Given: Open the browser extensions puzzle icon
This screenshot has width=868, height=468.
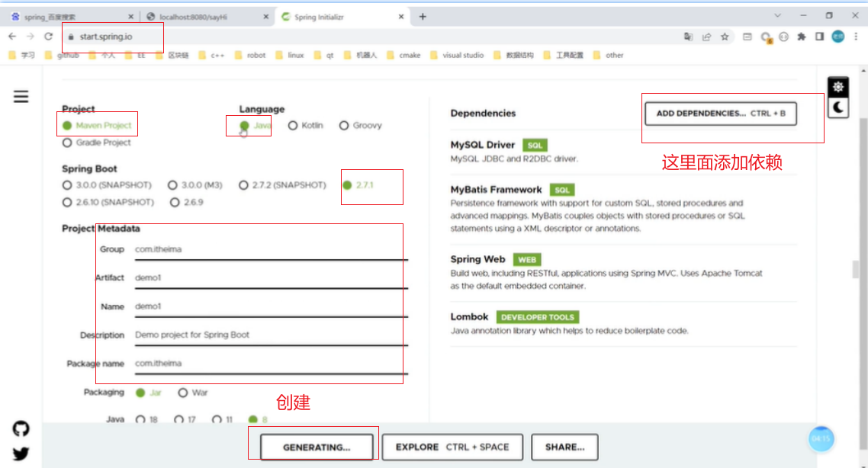Looking at the screenshot, I should [x=802, y=36].
